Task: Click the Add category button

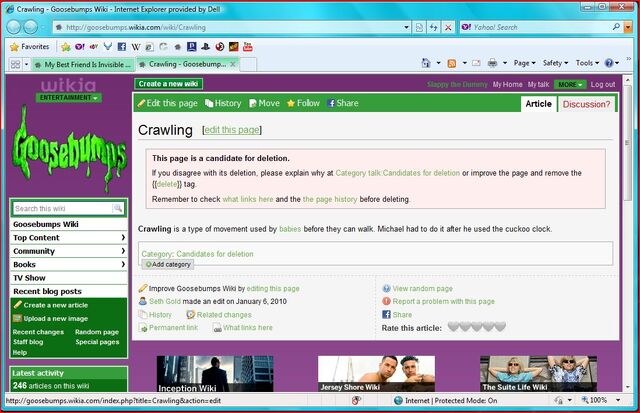Action: [168, 264]
